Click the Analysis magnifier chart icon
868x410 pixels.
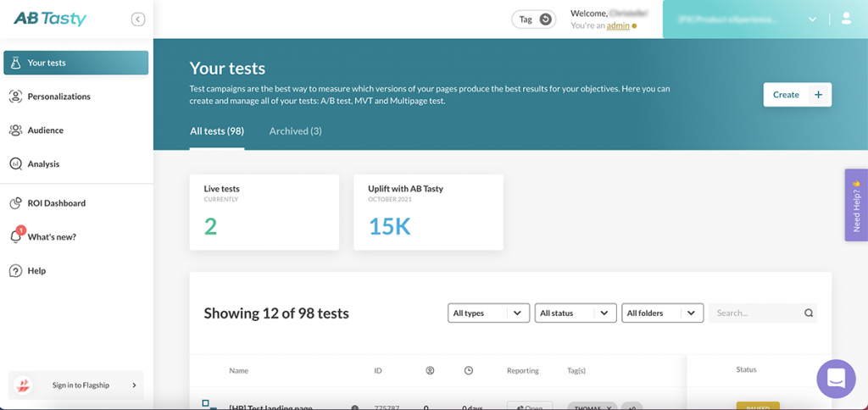(x=16, y=163)
